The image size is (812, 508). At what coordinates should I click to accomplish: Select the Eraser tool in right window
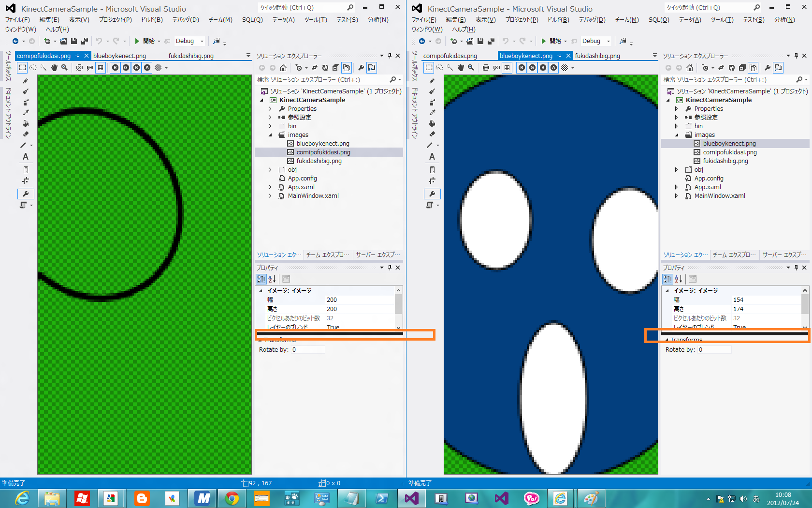pos(432,134)
